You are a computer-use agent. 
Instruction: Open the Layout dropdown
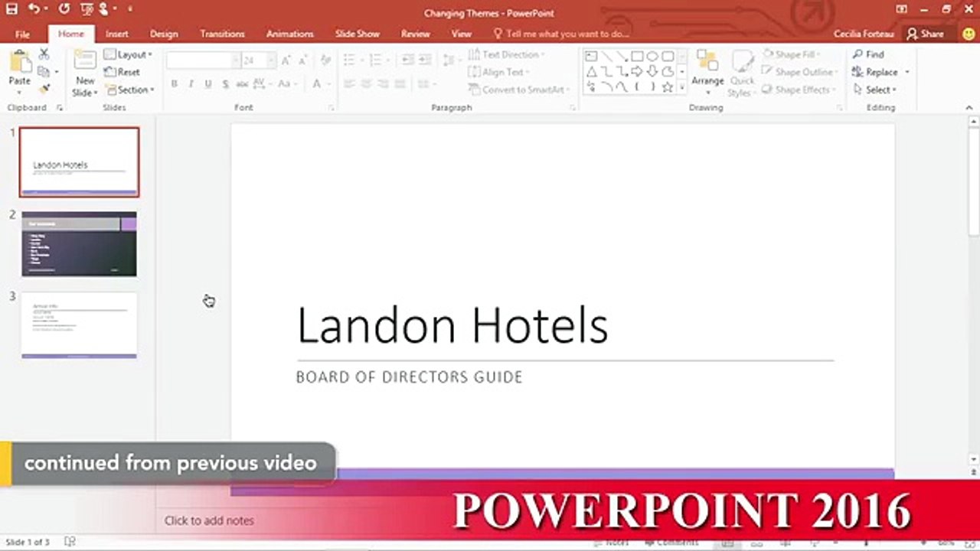coord(128,54)
